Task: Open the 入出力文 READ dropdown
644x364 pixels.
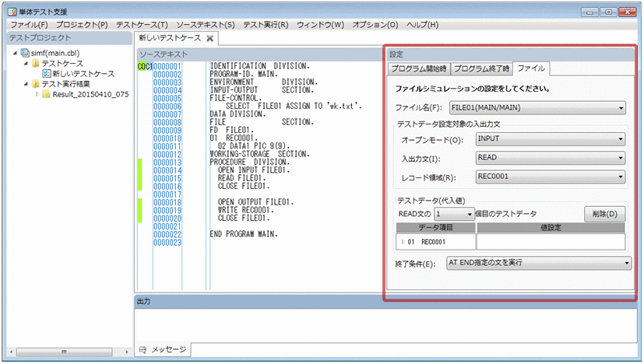Action: point(620,158)
